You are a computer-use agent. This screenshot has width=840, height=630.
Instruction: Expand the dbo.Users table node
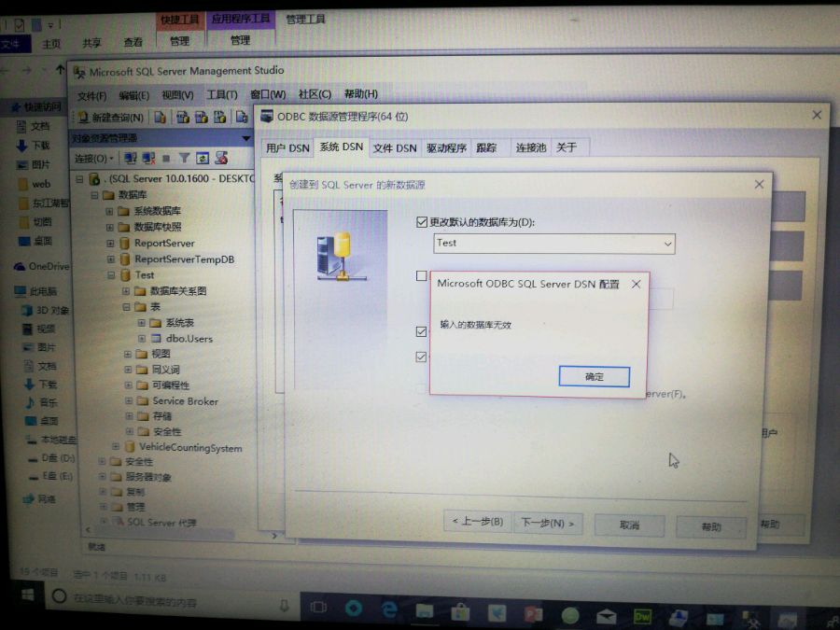pos(142,339)
